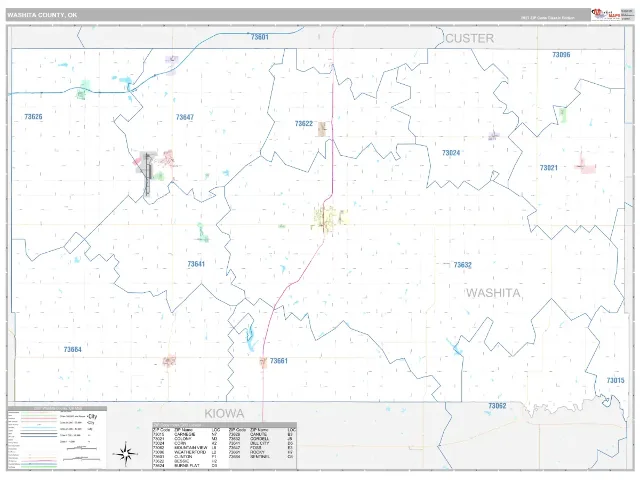This screenshot has width=640, height=480.
Task: Click the WASHITA county label
Action: [493, 293]
